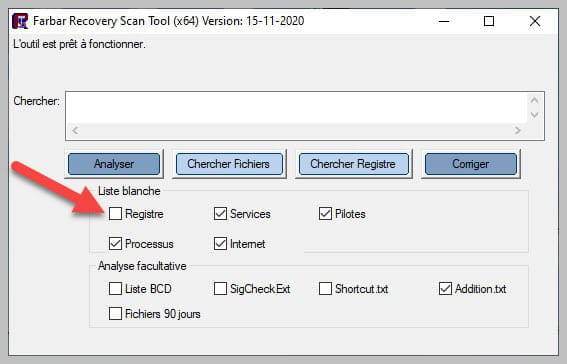Close the Farbar Recovery Scan Tool window
The image size is (567, 364).
pyautogui.click(x=535, y=21)
